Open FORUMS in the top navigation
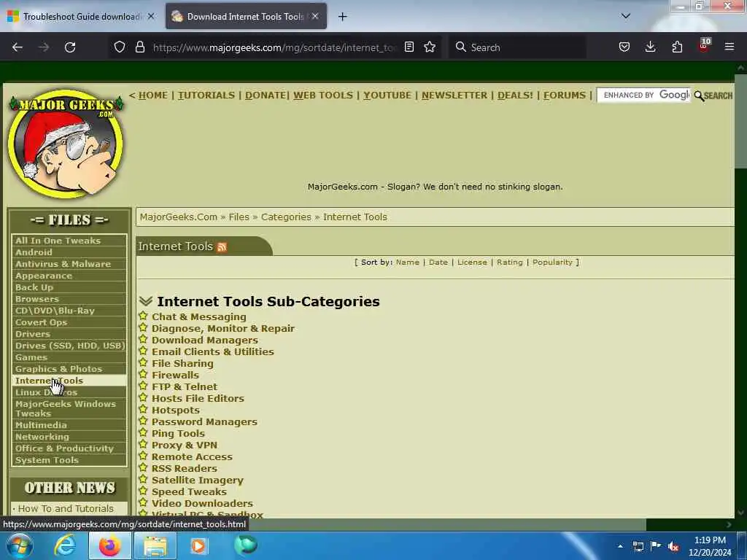The width and height of the screenshot is (747, 560). click(565, 96)
